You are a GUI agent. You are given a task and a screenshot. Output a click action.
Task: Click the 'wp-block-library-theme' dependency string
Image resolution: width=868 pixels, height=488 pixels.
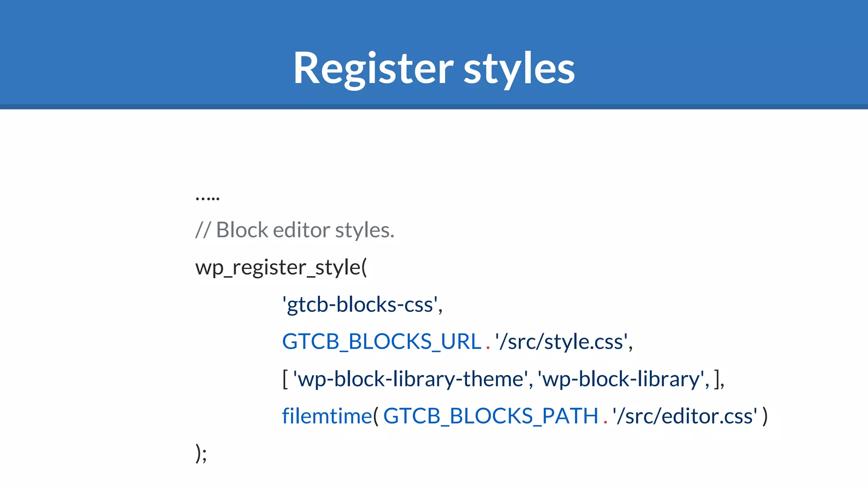pyautogui.click(x=410, y=379)
